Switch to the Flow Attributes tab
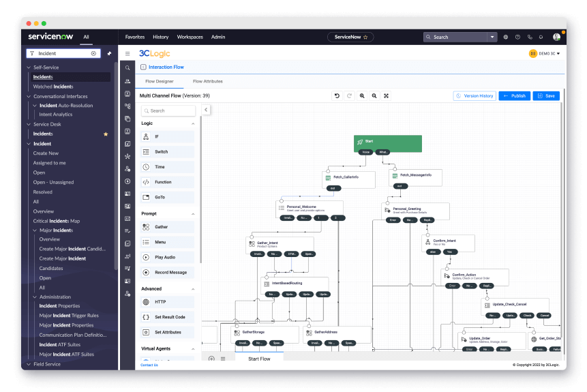This screenshot has width=587, height=392. [x=208, y=81]
